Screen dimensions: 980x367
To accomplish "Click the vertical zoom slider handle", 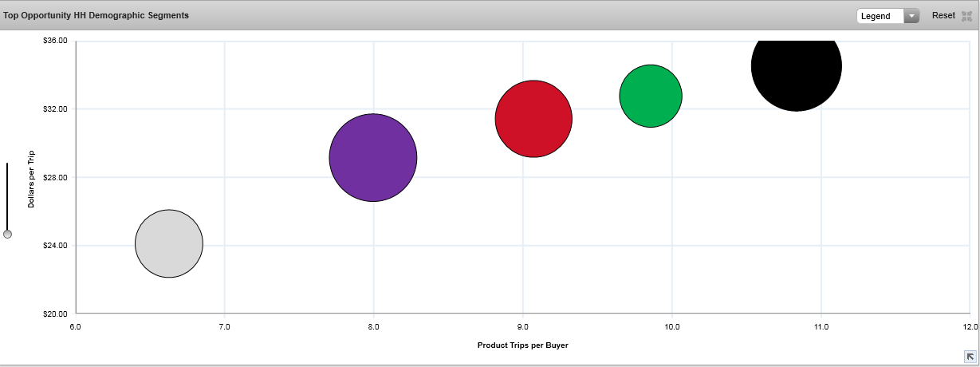I will pyautogui.click(x=7, y=234).
